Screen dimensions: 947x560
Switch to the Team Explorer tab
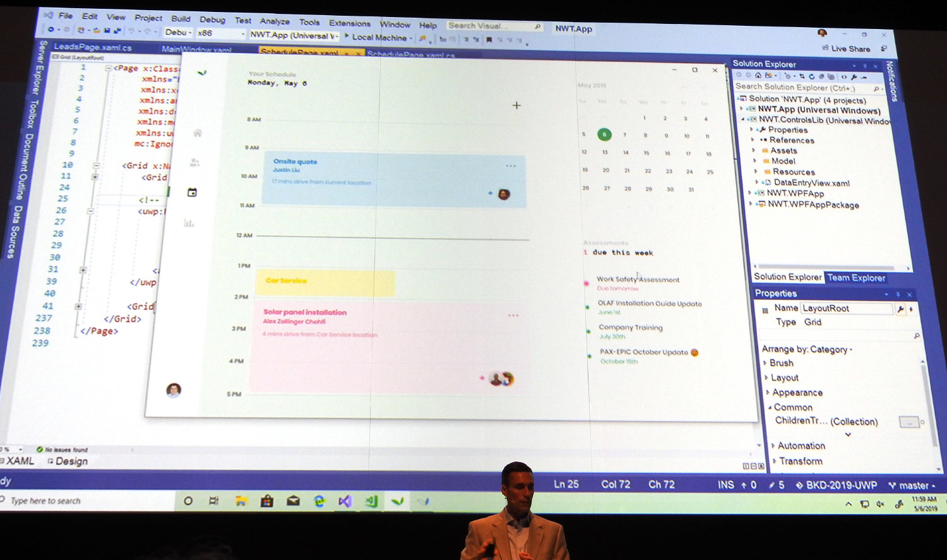click(856, 278)
